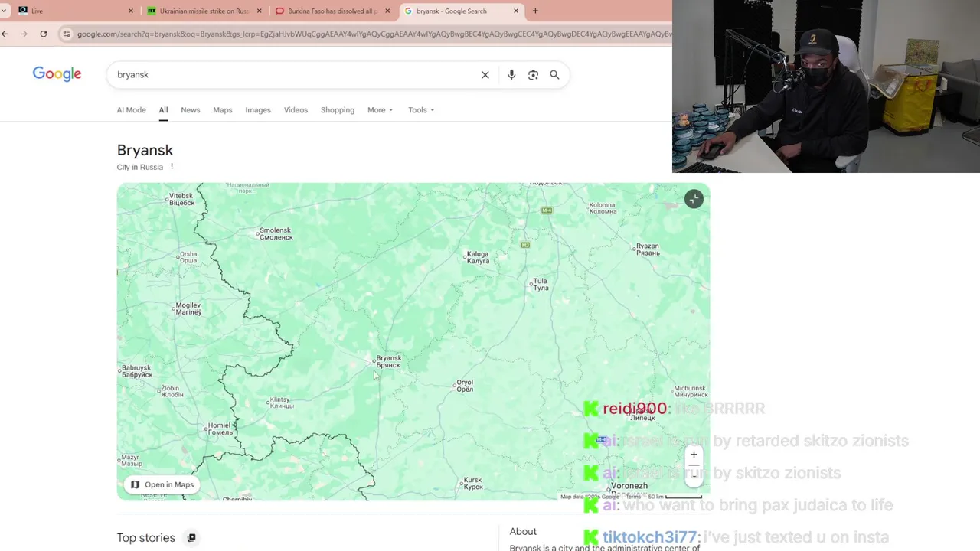Image resolution: width=980 pixels, height=551 pixels.
Task: Open the tab search chevron at top left
Action: click(5, 11)
